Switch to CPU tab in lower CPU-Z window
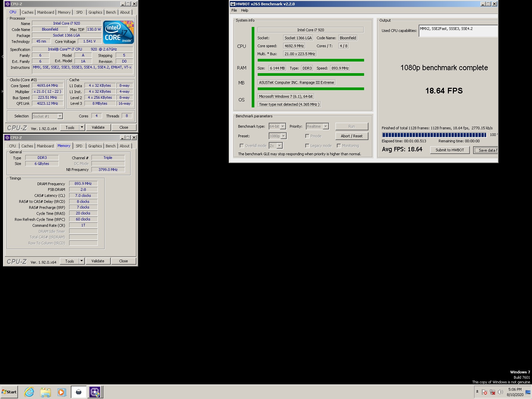This screenshot has width=532, height=399. [13, 146]
